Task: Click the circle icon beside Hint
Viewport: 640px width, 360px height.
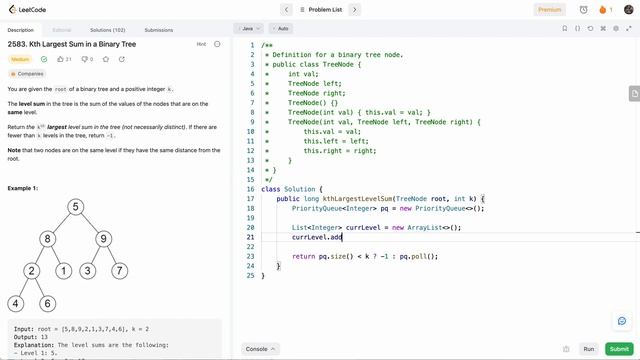Action: [x=217, y=44]
